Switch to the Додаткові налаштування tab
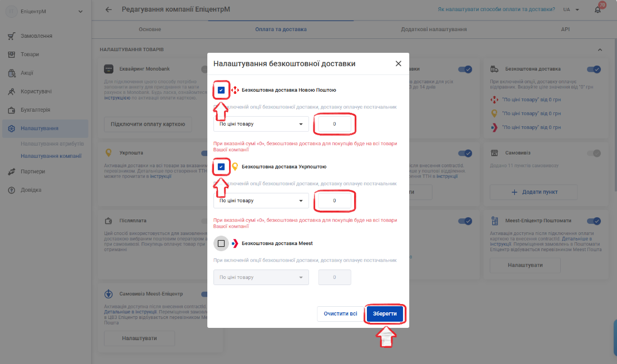The height and width of the screenshot is (364, 617). [x=434, y=29]
